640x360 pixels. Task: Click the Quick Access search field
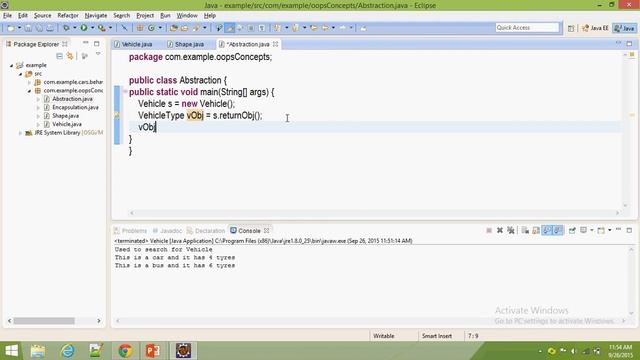pos(527,28)
